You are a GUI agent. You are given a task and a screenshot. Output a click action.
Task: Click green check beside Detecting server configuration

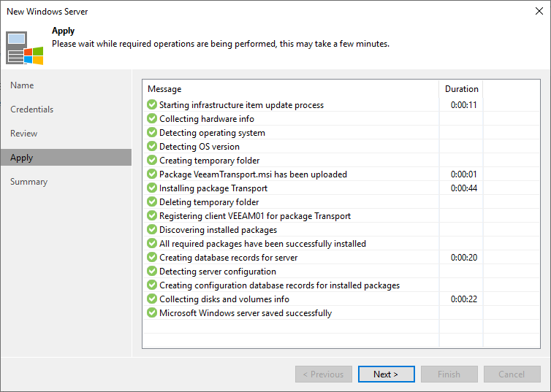(152, 271)
